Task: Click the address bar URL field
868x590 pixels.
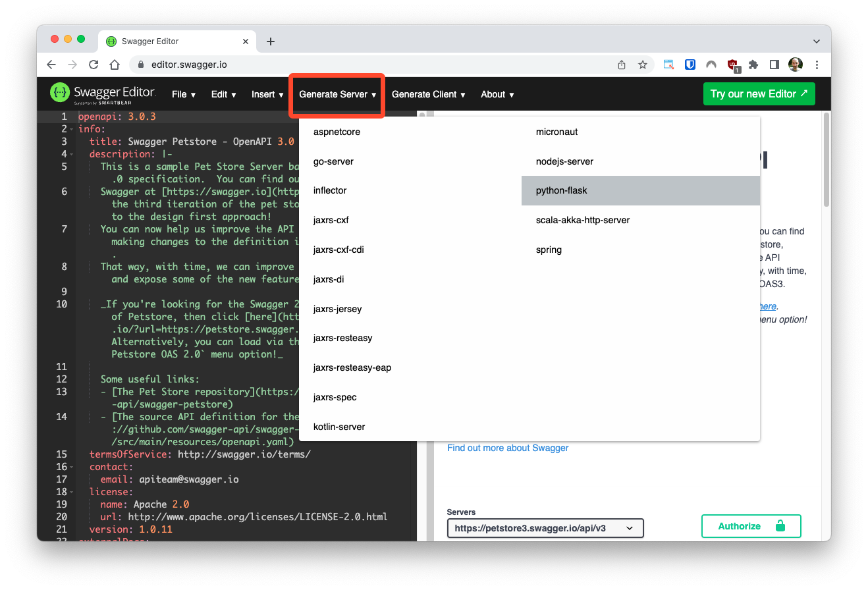Action: pos(369,65)
